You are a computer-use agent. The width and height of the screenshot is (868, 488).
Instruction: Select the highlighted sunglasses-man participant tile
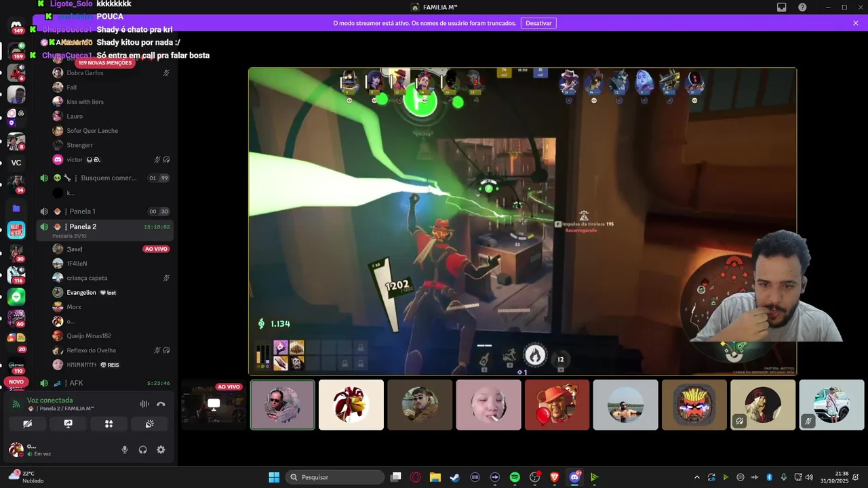click(x=283, y=405)
